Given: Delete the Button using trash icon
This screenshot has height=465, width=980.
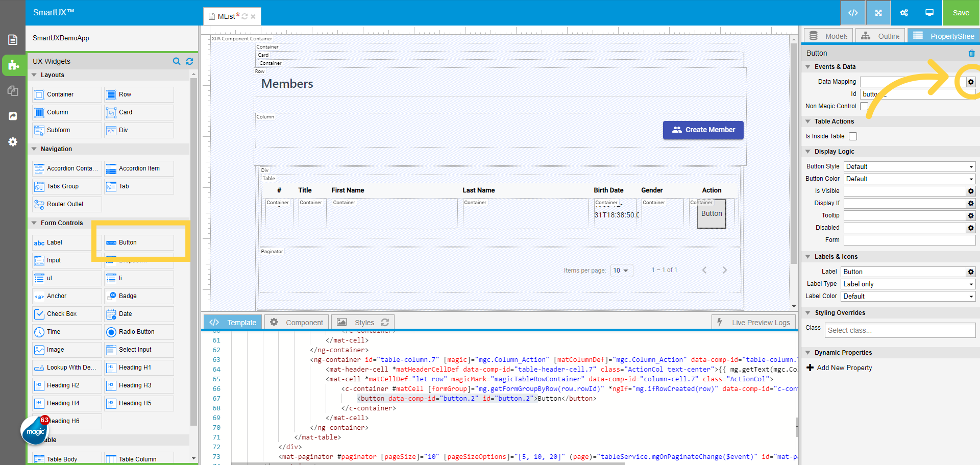Looking at the screenshot, I should click(x=971, y=53).
